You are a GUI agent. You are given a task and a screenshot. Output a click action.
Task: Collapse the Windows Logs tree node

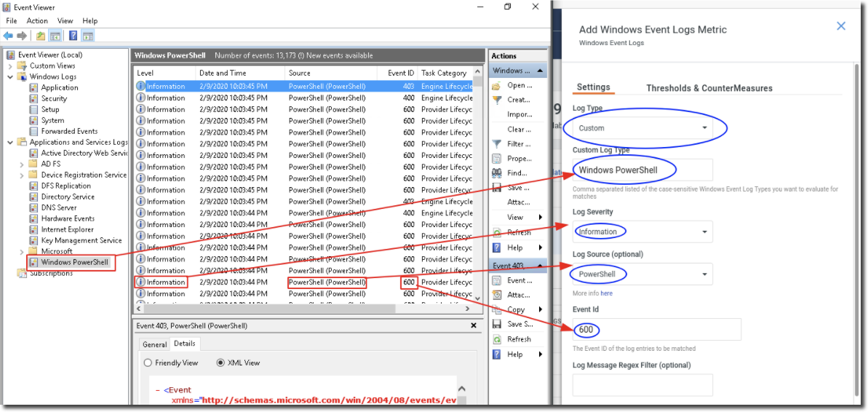(10, 76)
